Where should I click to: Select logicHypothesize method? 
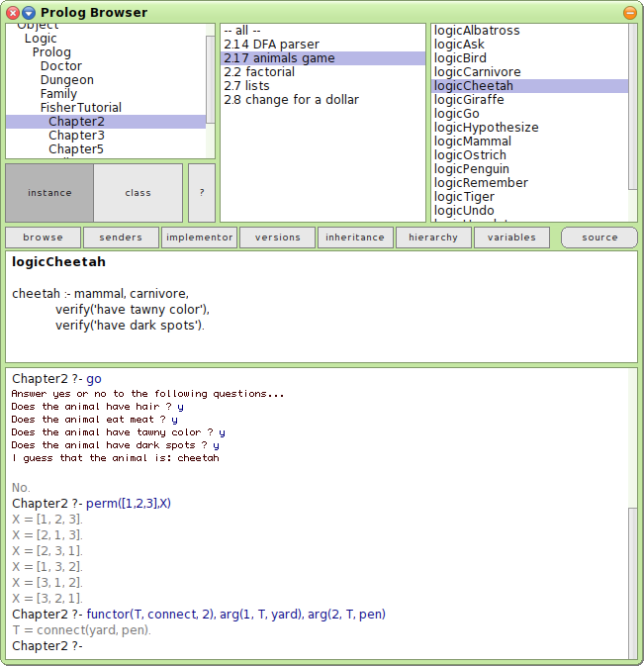(530, 128)
